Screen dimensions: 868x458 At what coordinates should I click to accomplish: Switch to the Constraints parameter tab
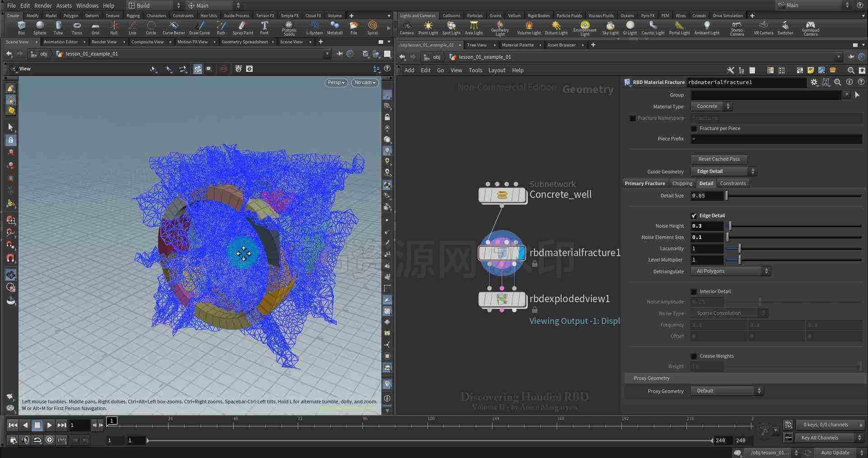click(x=732, y=183)
